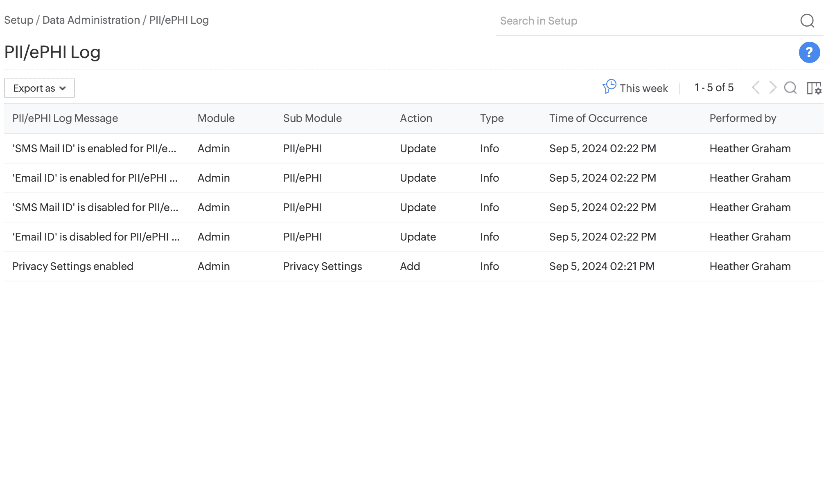Select the Privacy Settings enabled log entry
The height and width of the screenshot is (504, 835).
click(73, 266)
